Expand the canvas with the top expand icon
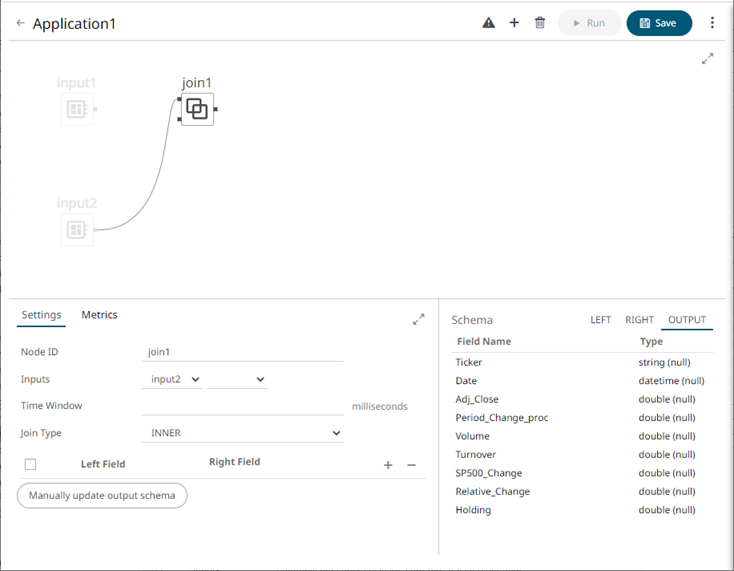Viewport: 734px width, 571px height. coord(708,59)
